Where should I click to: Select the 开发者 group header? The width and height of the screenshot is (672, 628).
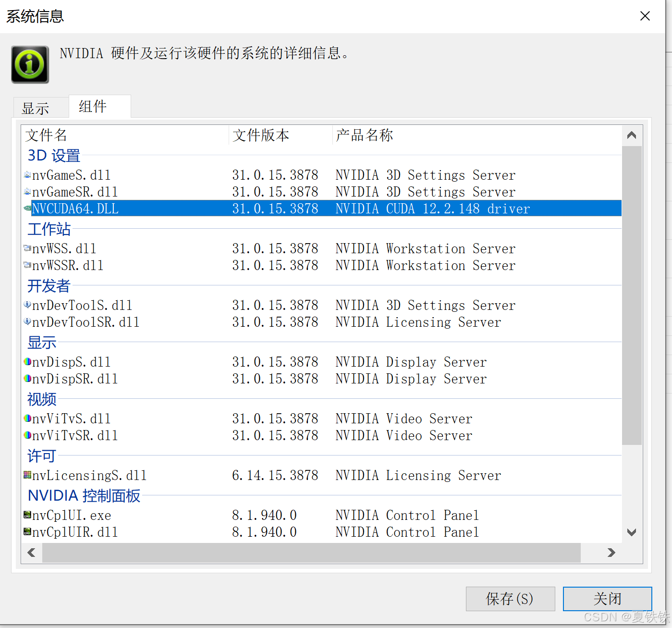pyautogui.click(x=49, y=286)
